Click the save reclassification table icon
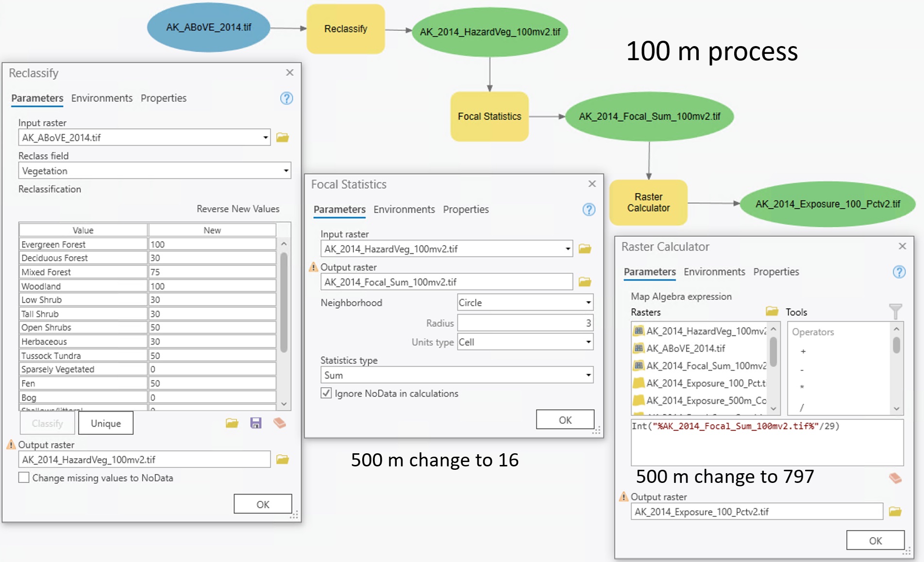This screenshot has height=562, width=924. (x=256, y=423)
